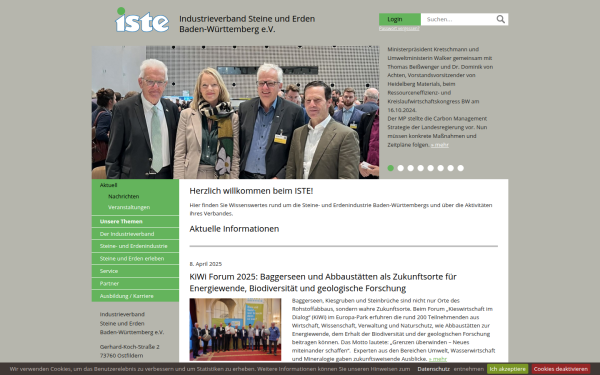Click the Datenschutz link in cookie bar
Viewport: 600px width, 375px height.
click(434, 369)
